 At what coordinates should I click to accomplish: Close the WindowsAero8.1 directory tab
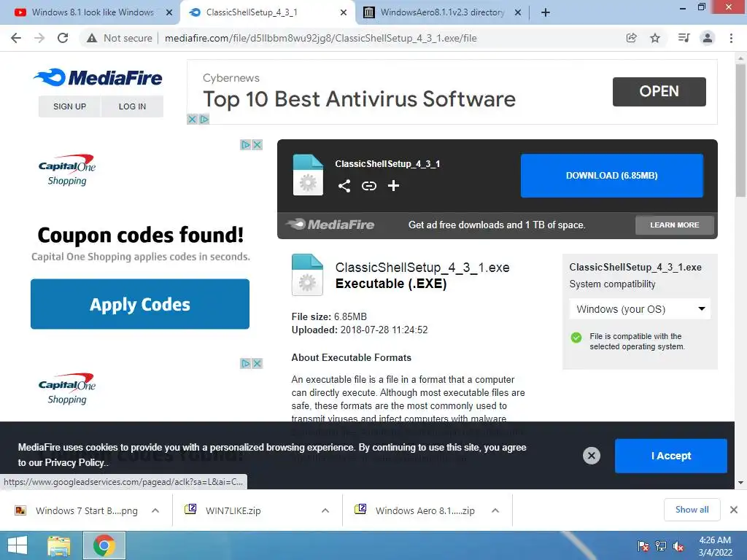(518, 12)
